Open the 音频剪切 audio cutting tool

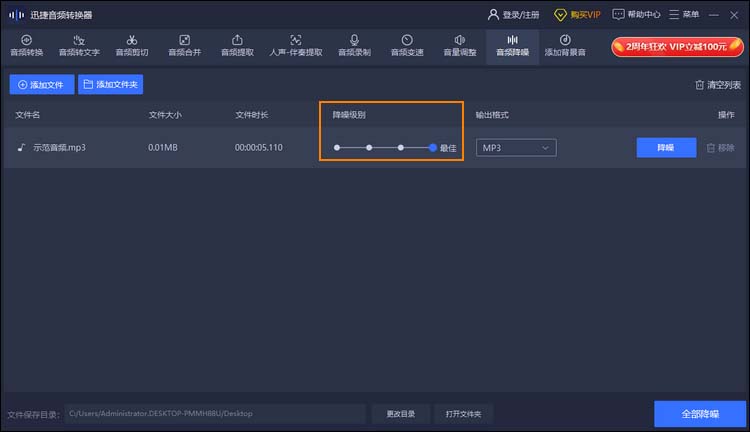click(x=132, y=46)
